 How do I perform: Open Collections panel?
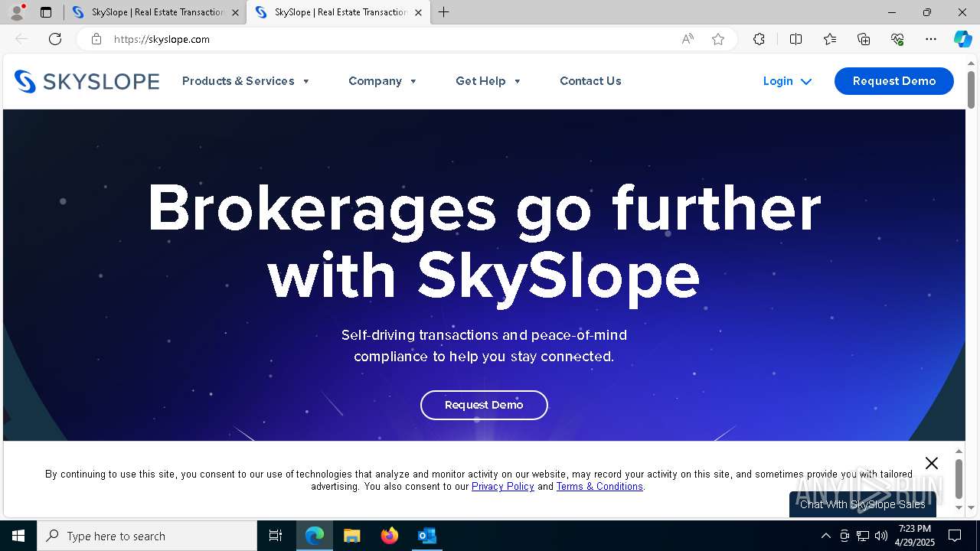pos(864,39)
